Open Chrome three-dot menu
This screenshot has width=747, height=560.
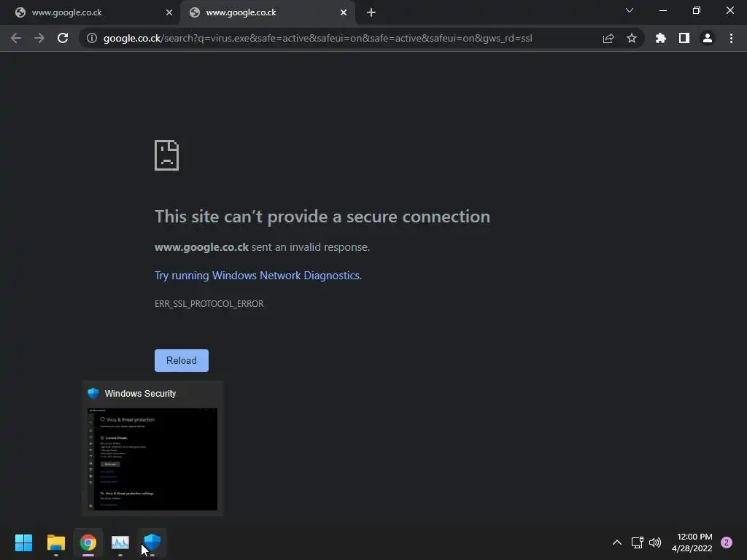point(731,38)
